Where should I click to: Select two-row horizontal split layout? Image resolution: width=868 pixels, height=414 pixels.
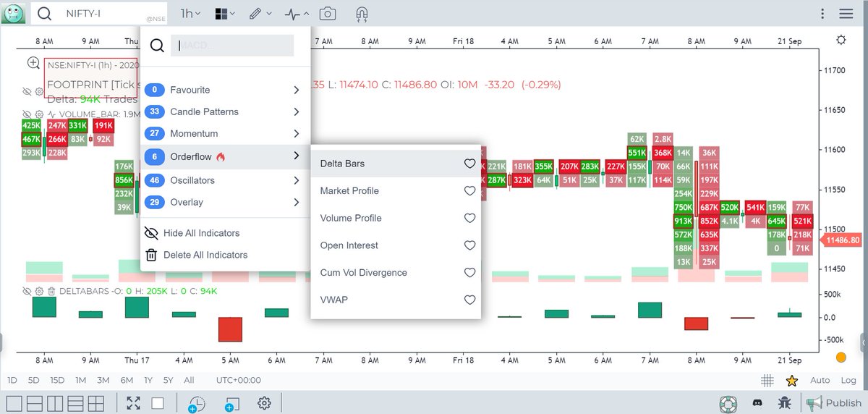[x=35, y=403]
